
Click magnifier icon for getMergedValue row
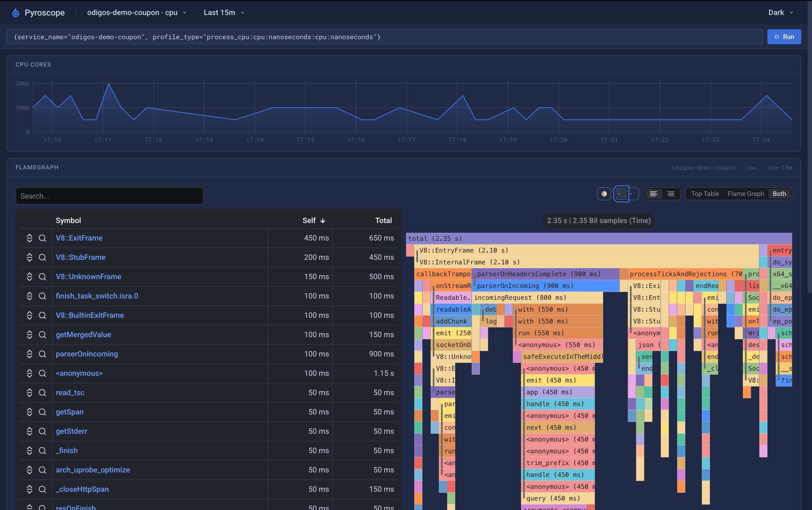(42, 335)
